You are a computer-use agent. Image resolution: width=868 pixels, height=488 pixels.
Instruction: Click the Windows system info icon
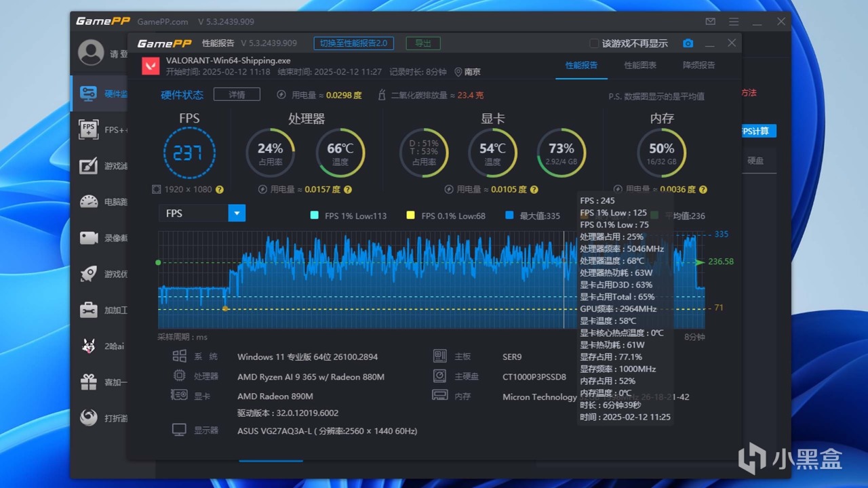click(179, 357)
